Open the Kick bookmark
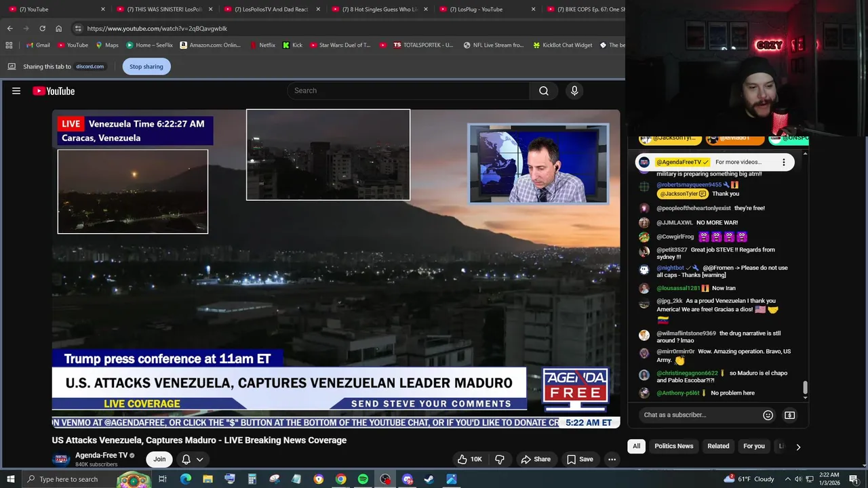The image size is (868, 488). (292, 45)
